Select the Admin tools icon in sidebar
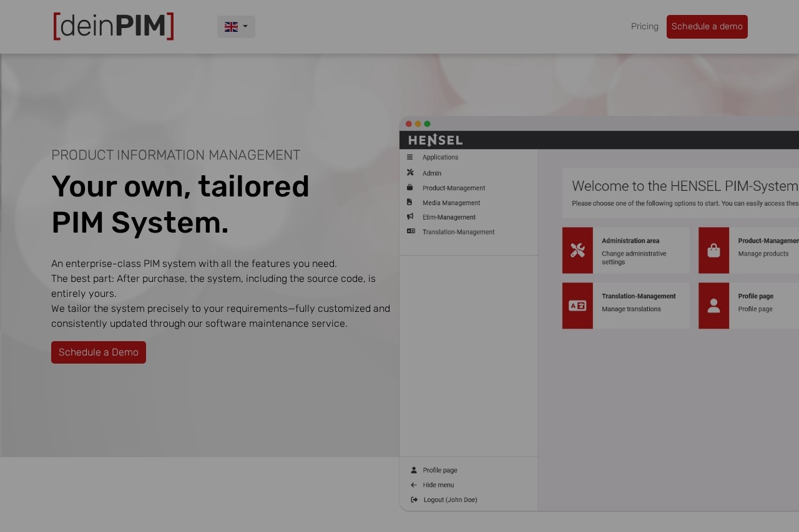This screenshot has width=799, height=532. tap(410, 173)
